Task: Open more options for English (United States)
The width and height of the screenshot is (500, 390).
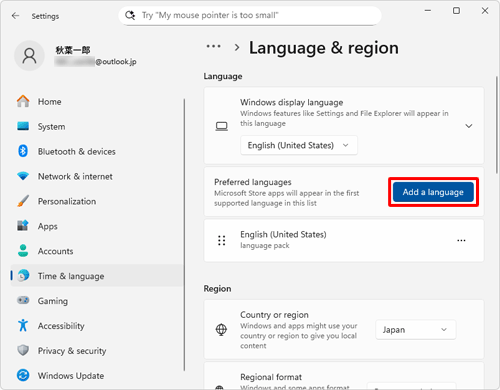Action: tap(461, 240)
